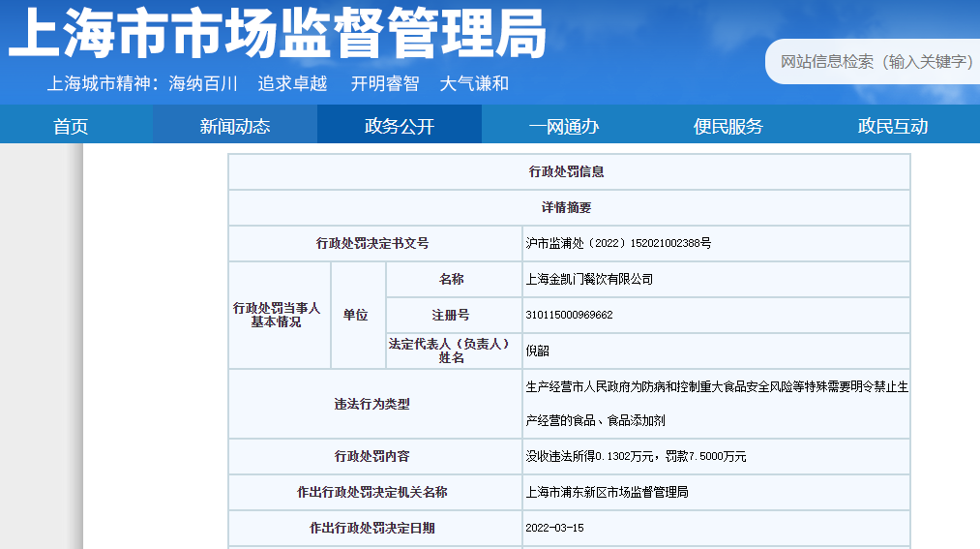
Task: Click the 上海市市场监督管理局 site title
Action: pos(278,33)
